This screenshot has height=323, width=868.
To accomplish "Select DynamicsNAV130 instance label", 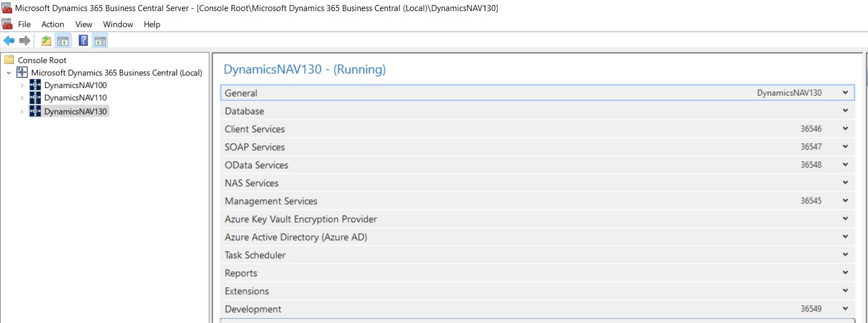I will click(76, 111).
